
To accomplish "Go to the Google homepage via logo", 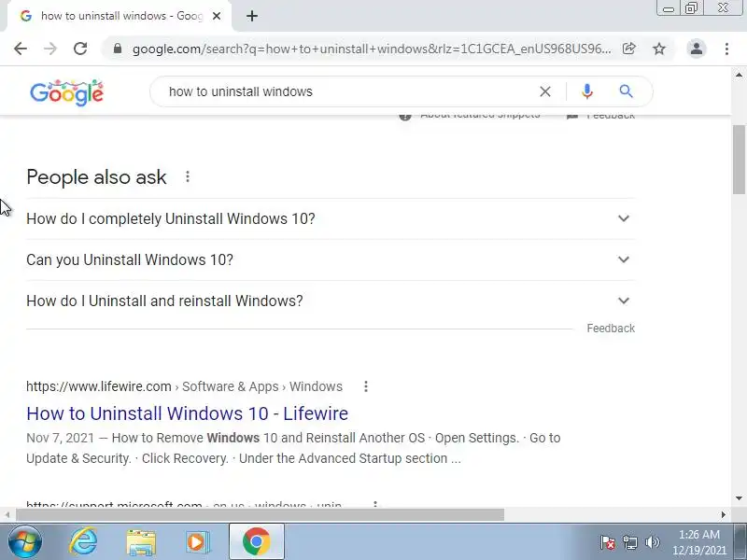I will point(66,92).
